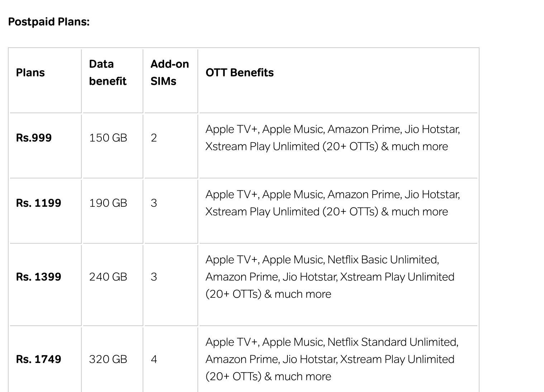544x392 pixels.
Task: Click Netflix Standard Unlimited benefits text
Action: coord(332,359)
